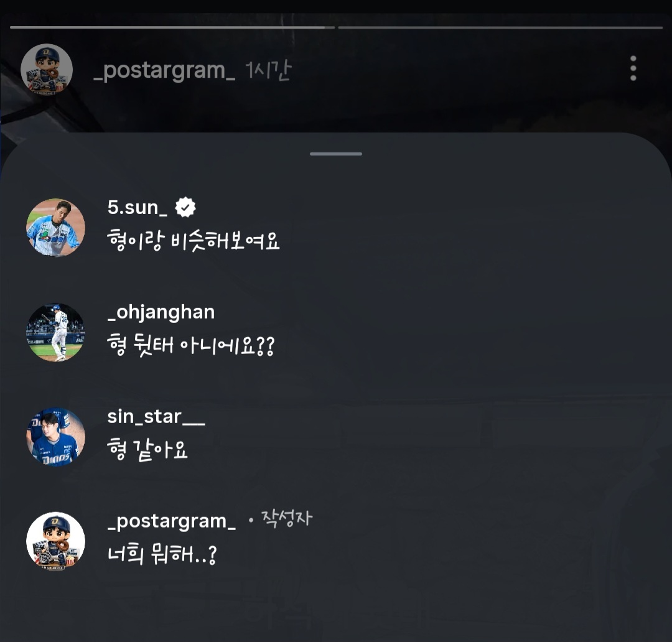
Task: Tap the 작성자 author label
Action: click(x=287, y=519)
